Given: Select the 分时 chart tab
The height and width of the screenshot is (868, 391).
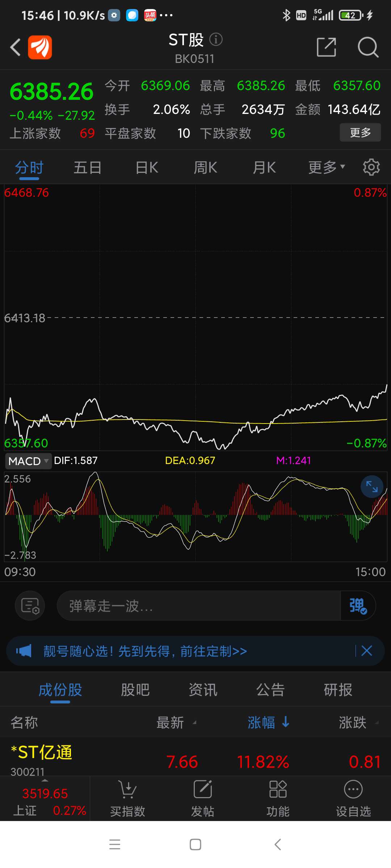Looking at the screenshot, I should click(29, 168).
